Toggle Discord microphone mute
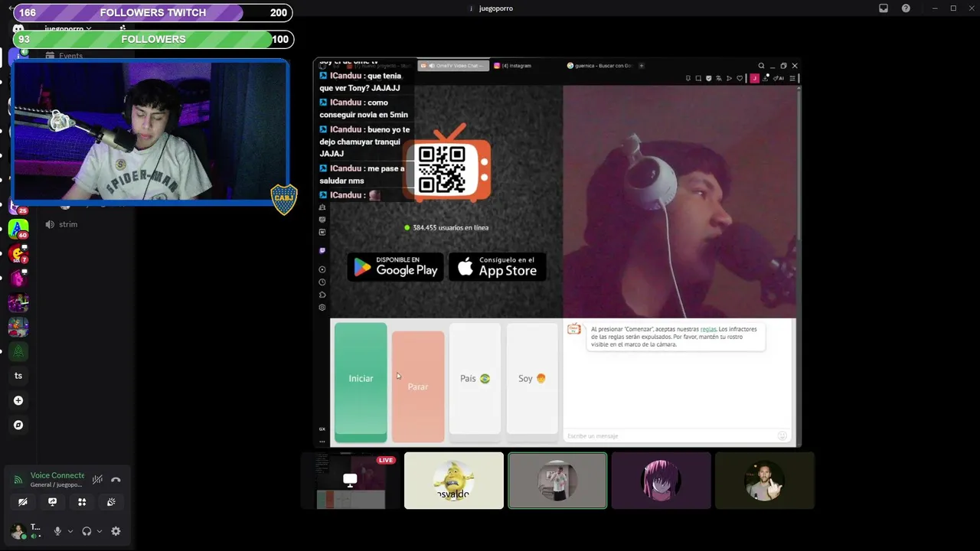The width and height of the screenshot is (980, 551). pos(57,531)
